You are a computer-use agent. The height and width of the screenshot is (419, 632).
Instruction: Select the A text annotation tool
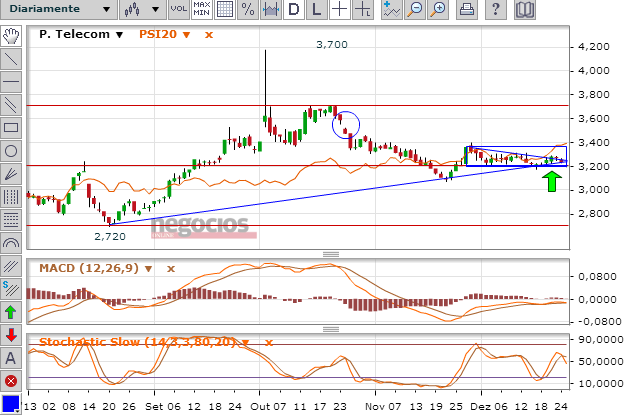11,358
